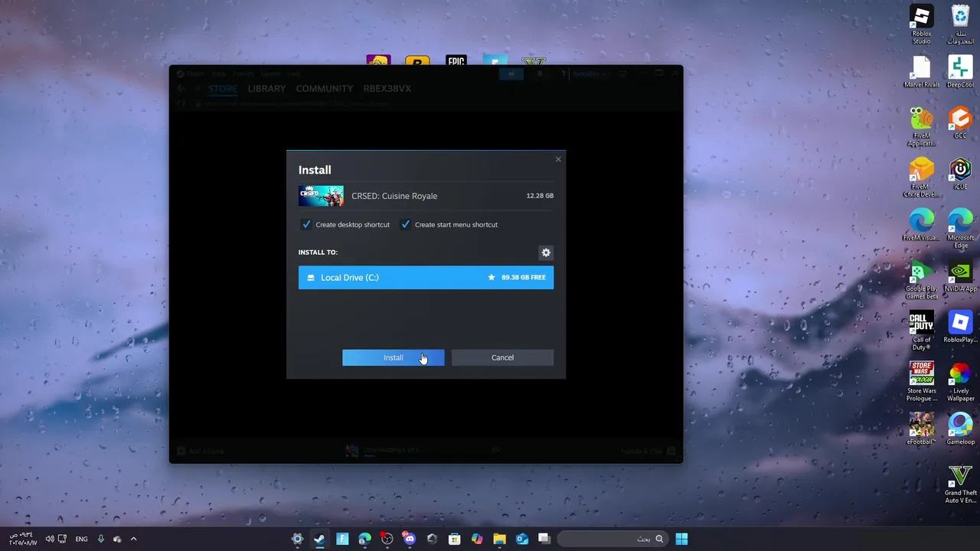Select Local Drive (C:) install location
This screenshot has height=551, width=980.
click(426, 277)
